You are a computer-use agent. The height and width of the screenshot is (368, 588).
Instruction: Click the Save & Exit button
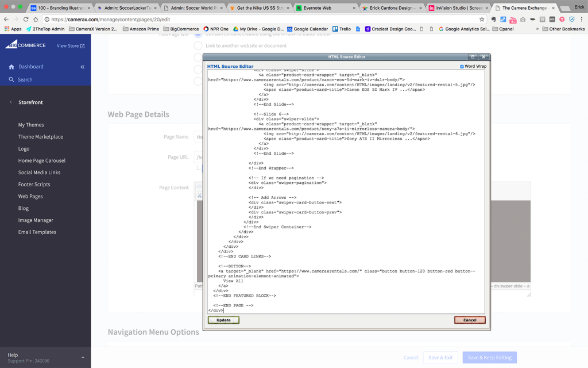click(x=440, y=358)
